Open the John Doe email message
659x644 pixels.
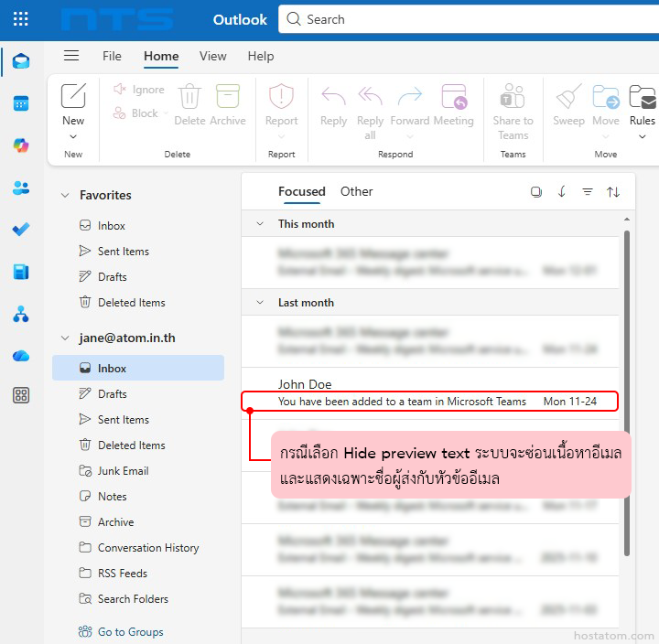click(x=430, y=393)
